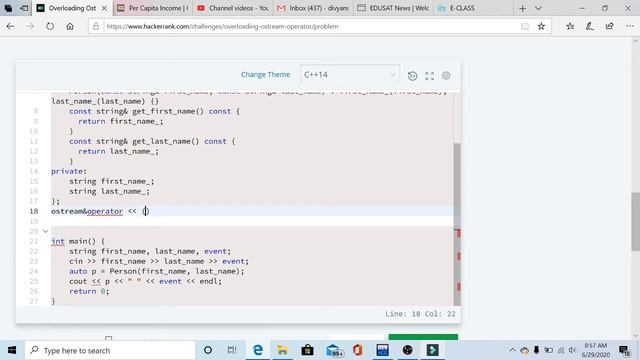Switch to the EDUSAT News tab
The image size is (640, 360).
click(393, 8)
